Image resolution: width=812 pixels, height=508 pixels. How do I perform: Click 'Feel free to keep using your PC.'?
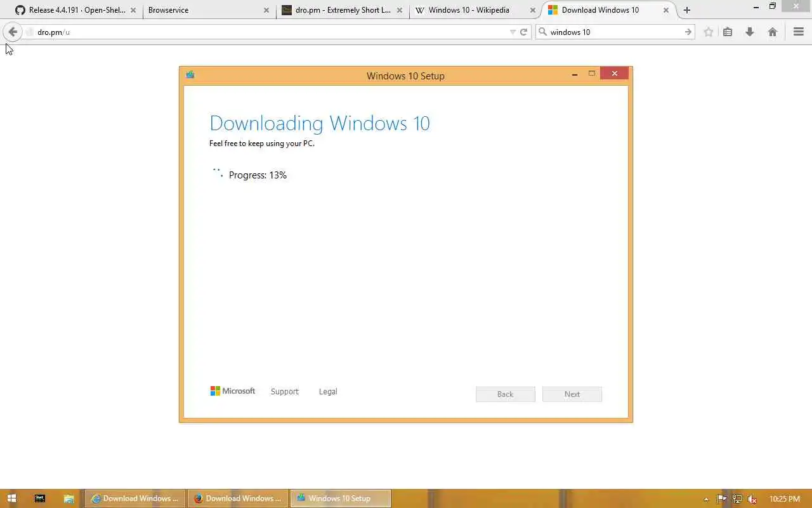(x=262, y=144)
